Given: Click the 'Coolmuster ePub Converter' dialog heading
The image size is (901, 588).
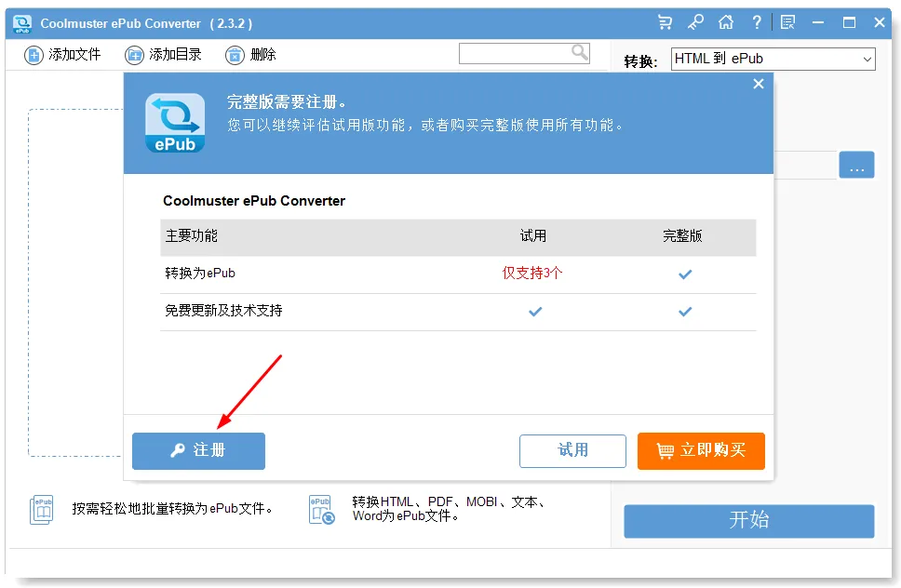Looking at the screenshot, I should point(254,201).
